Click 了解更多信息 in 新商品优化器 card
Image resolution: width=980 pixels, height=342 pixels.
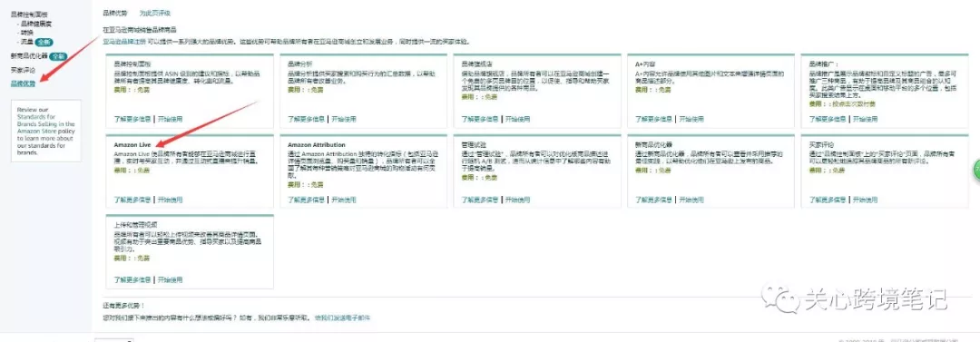(653, 200)
